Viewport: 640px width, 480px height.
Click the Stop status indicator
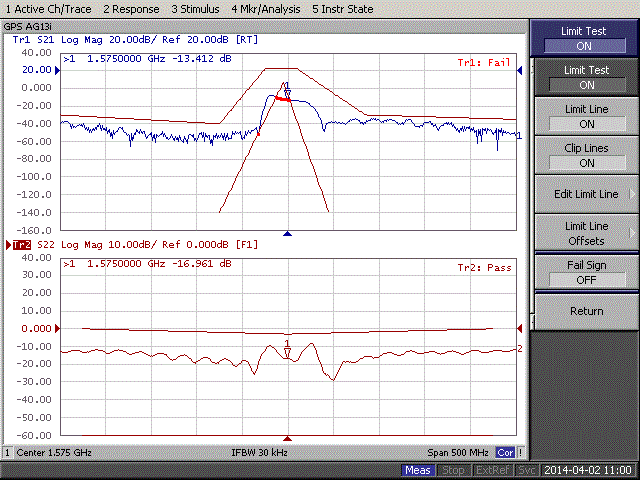(453, 470)
